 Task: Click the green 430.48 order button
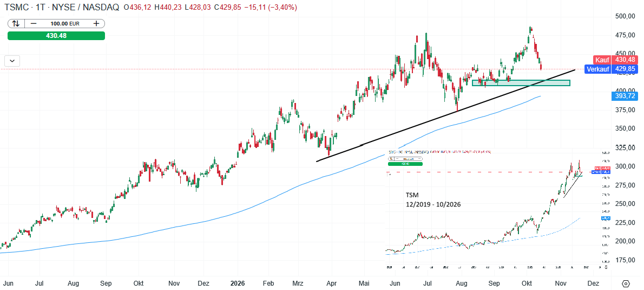[56, 36]
